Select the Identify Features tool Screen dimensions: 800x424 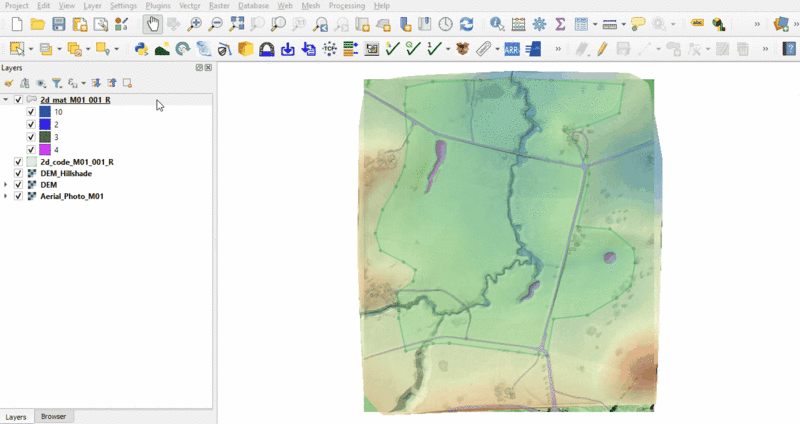[497, 23]
